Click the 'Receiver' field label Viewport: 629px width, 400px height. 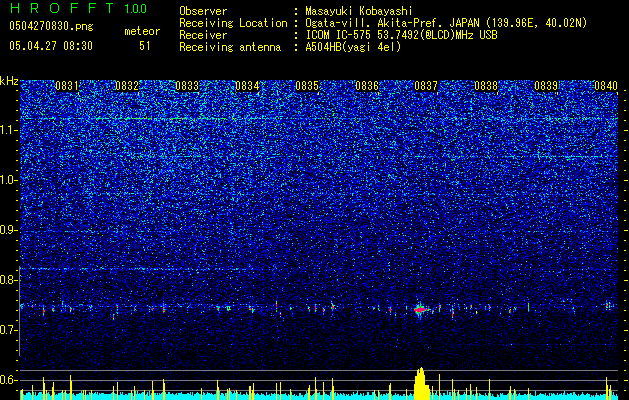[203, 35]
